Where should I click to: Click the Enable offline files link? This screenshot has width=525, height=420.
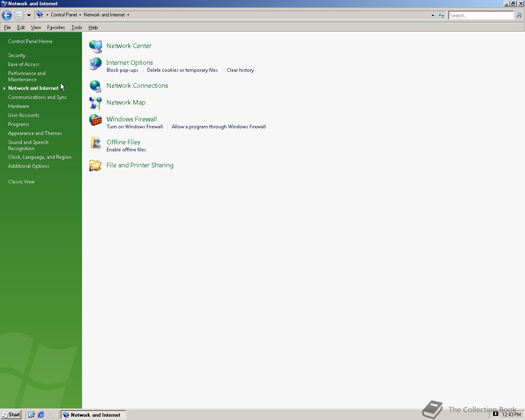click(126, 150)
